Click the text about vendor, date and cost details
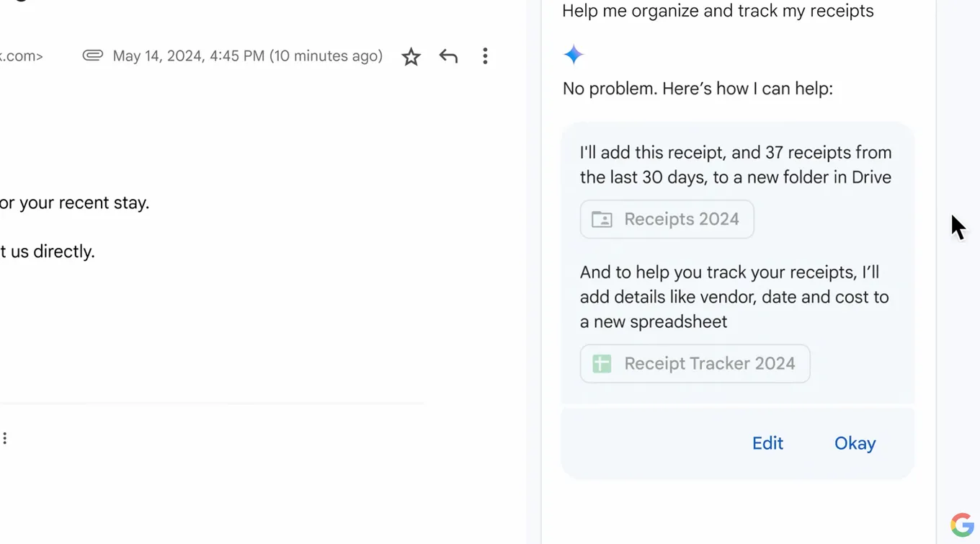Viewport: 980px width, 544px height. [734, 297]
